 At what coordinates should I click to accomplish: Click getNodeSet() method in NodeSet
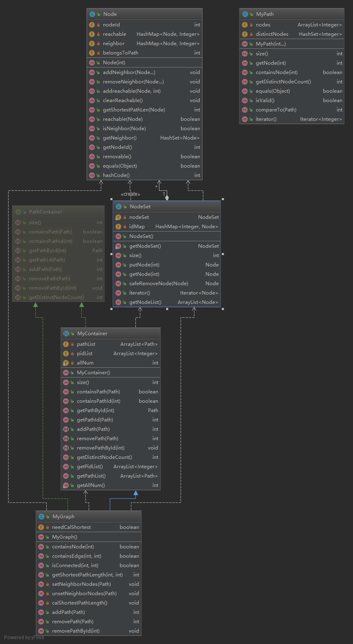click(x=167, y=246)
